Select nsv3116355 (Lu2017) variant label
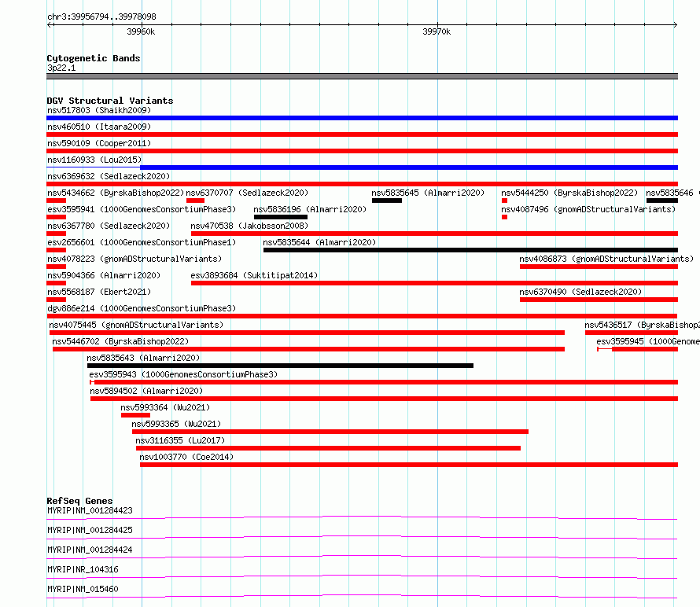Image resolution: width=700 pixels, height=607 pixels. click(180, 440)
